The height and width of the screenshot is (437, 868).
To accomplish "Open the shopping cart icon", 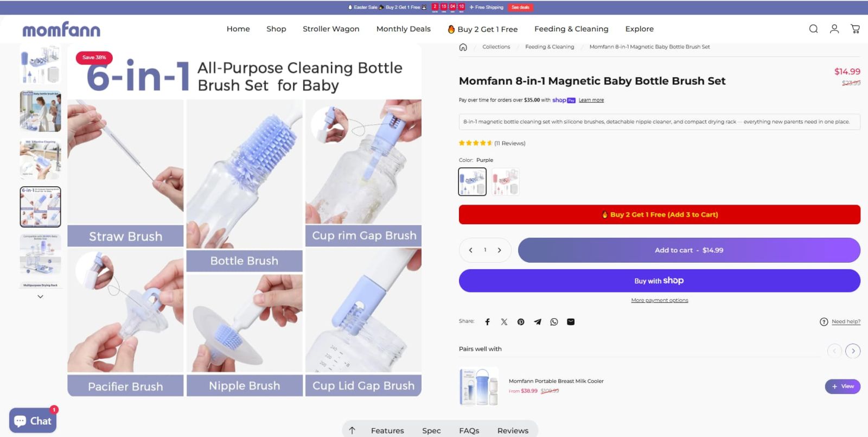I will (855, 29).
